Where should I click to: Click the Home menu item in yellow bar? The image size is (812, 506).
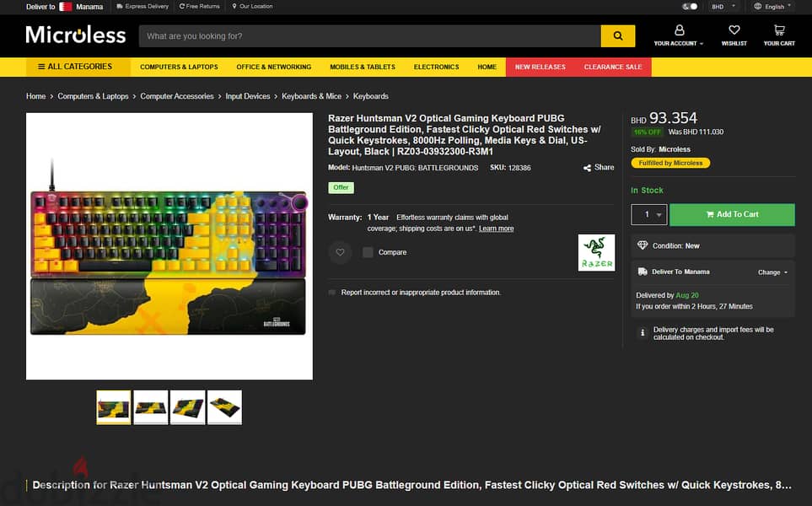[x=487, y=67]
